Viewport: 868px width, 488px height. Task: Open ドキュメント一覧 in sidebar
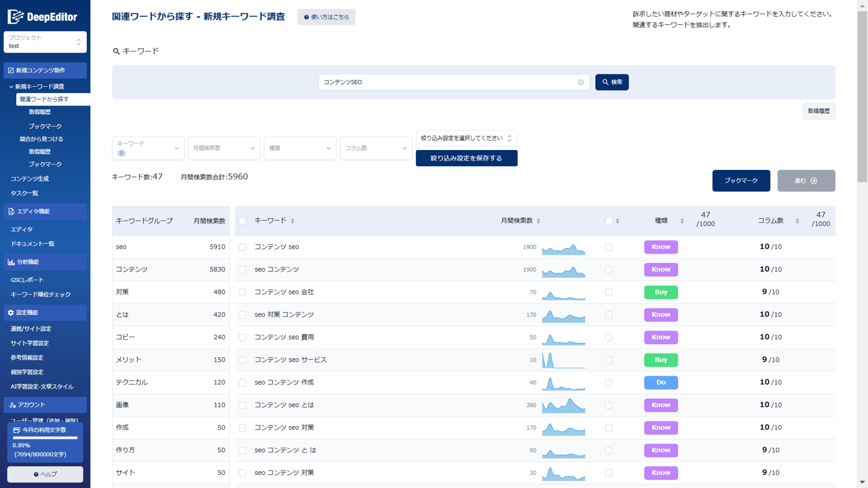point(32,244)
